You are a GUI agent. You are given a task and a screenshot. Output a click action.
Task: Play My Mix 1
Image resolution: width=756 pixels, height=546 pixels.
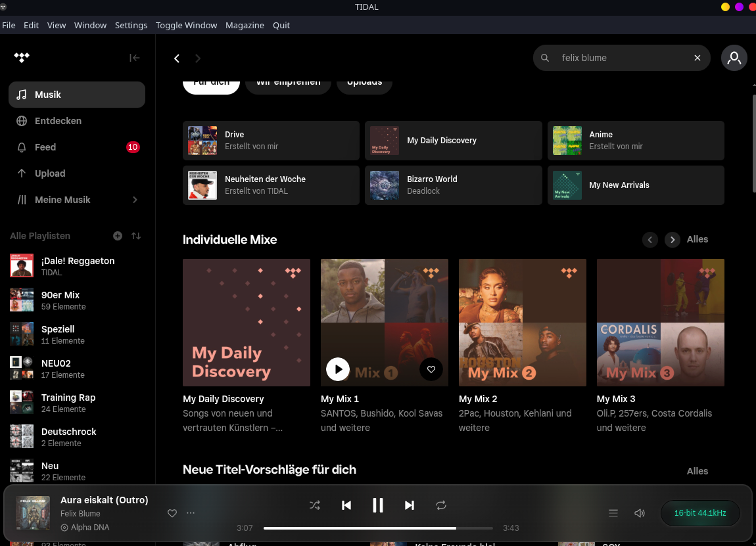pyautogui.click(x=338, y=369)
